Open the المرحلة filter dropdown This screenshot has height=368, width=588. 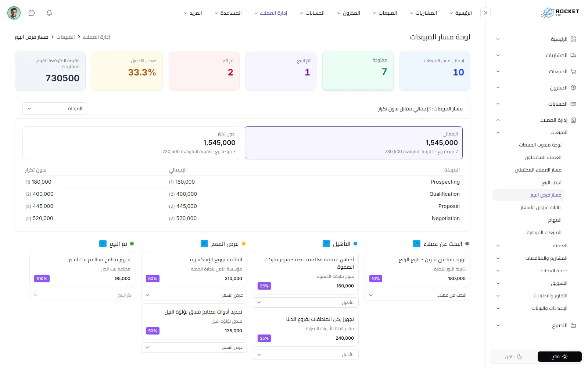pos(55,109)
